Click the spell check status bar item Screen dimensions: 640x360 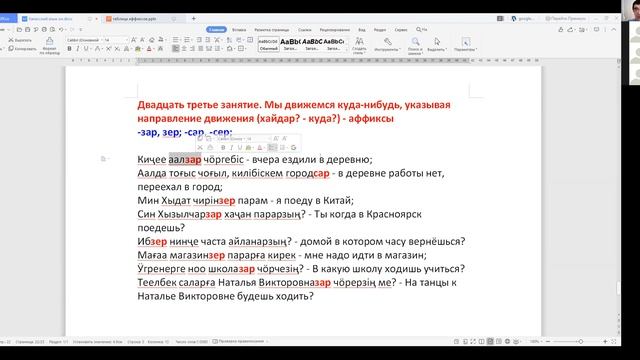point(240,341)
